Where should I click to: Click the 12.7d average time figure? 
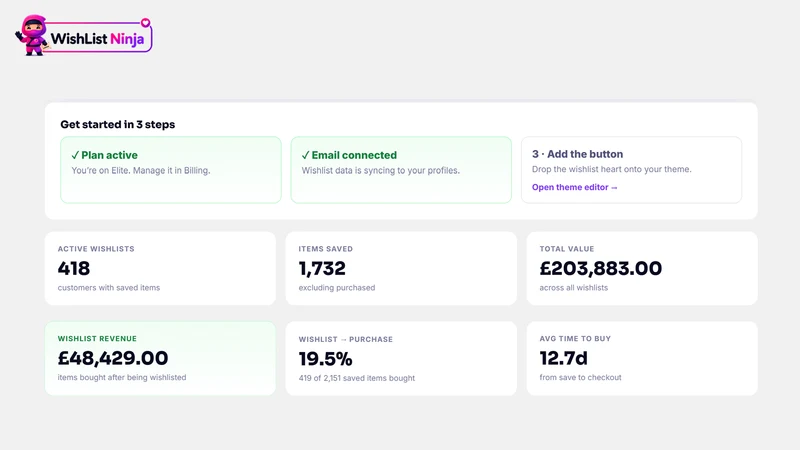563,358
